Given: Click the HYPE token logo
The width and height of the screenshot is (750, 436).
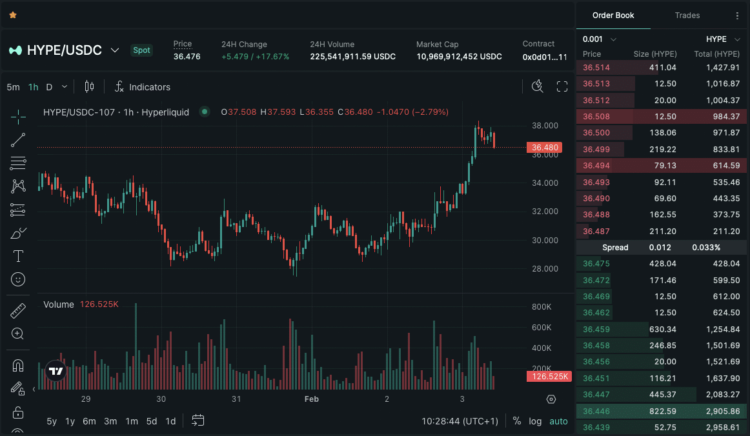Looking at the screenshot, I should click(15, 50).
